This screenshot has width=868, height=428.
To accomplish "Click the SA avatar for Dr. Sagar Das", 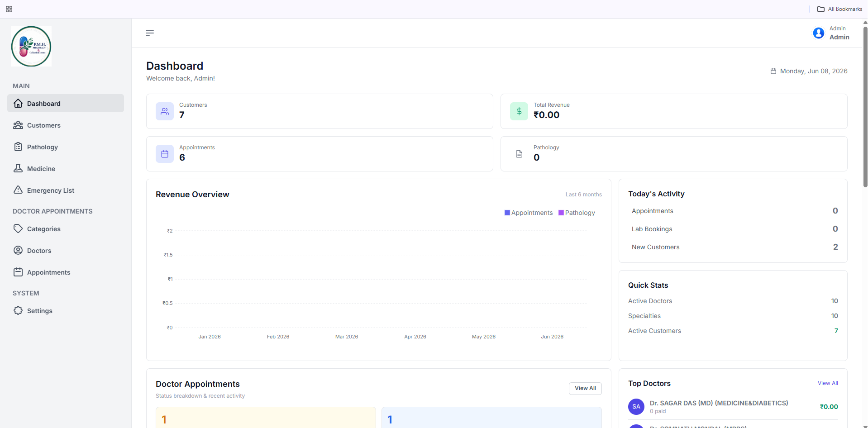I will pyautogui.click(x=636, y=407).
